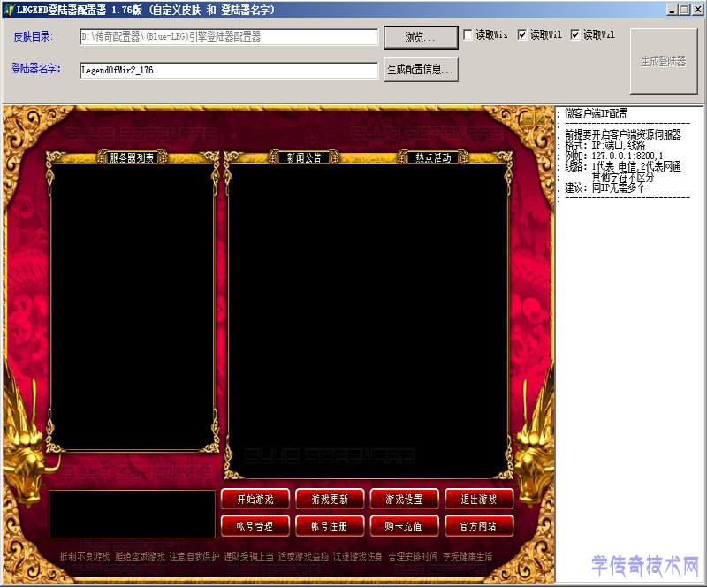Open the 热点活动 tab
The height and width of the screenshot is (588, 707).
[x=433, y=158]
